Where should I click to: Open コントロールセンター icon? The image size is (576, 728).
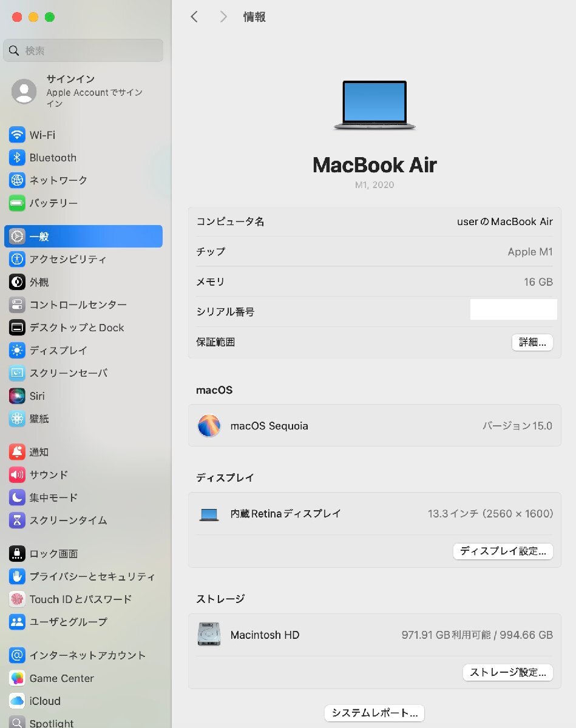(x=17, y=305)
